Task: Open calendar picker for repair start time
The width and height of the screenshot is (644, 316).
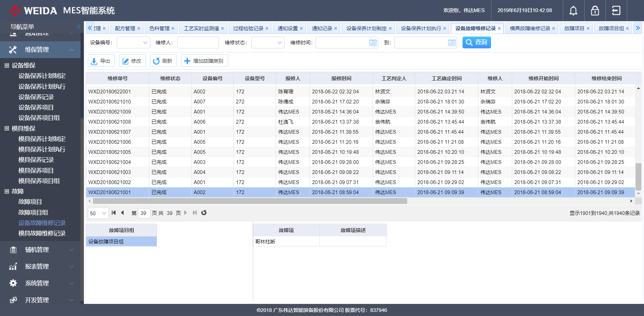Action: [373, 43]
